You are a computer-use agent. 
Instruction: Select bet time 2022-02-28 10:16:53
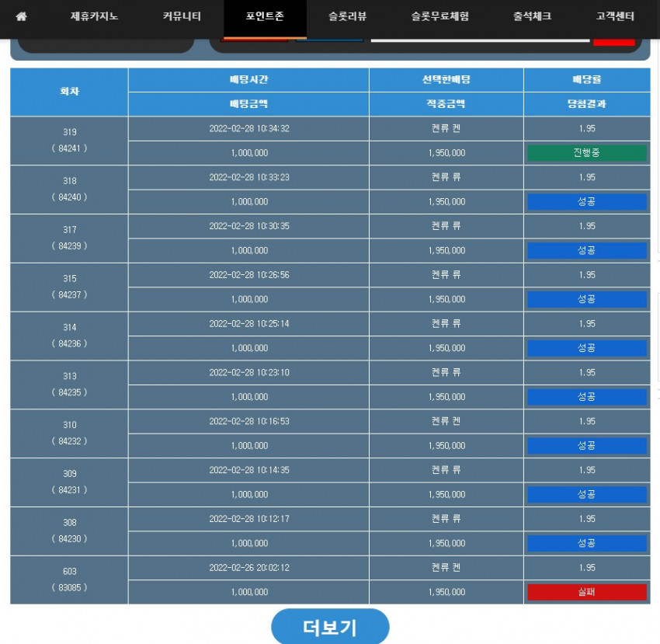(249, 421)
